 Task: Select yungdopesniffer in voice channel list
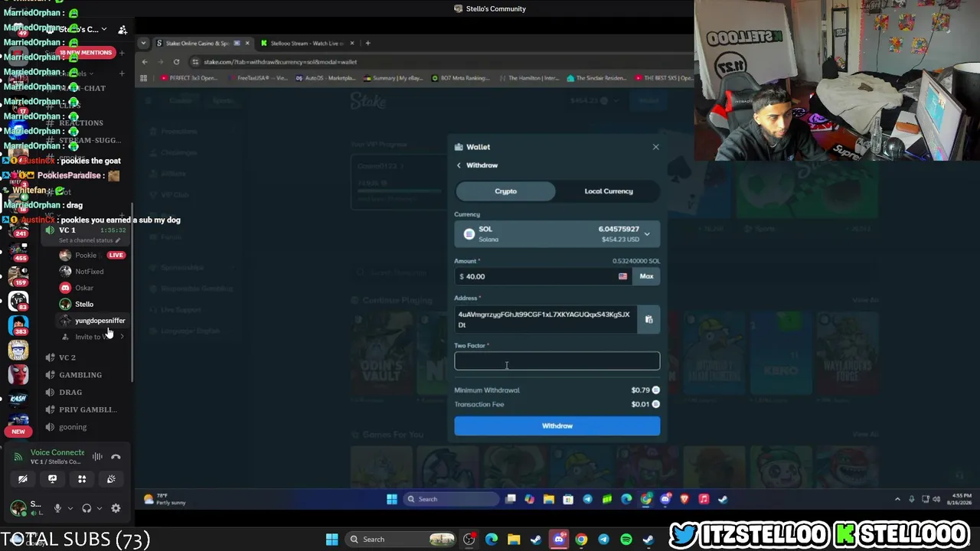point(92,321)
